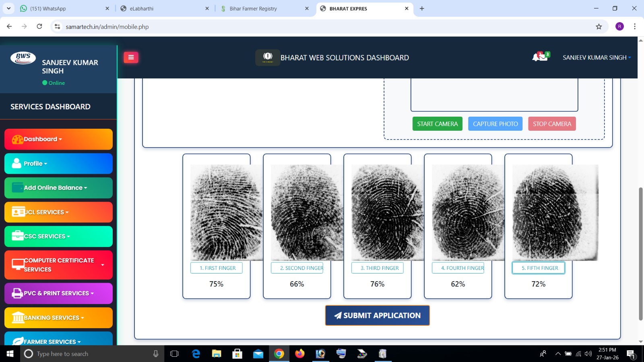Open Microsoft Edge from the taskbar
644x362 pixels.
click(x=196, y=354)
